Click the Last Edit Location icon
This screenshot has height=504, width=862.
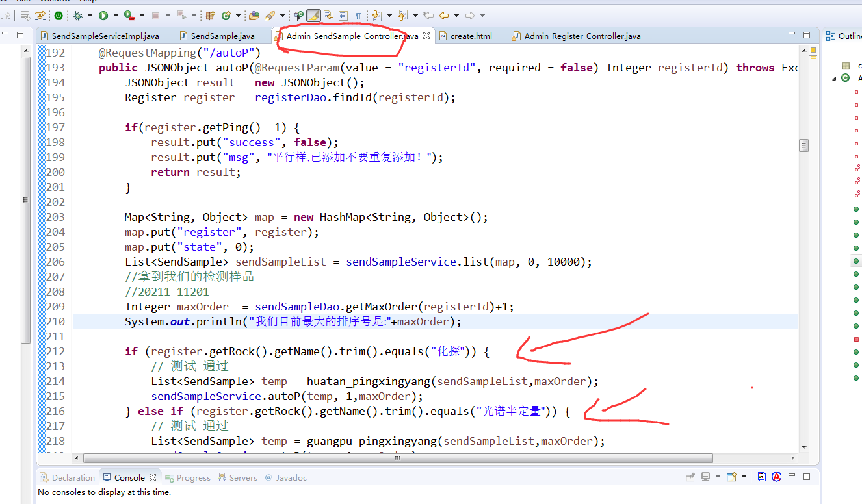tap(428, 15)
